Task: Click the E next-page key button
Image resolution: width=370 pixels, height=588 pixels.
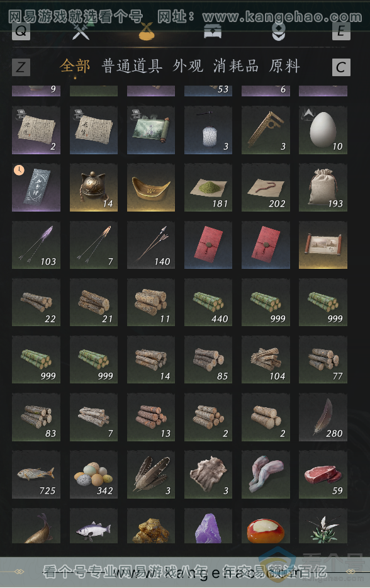Action: point(341,31)
